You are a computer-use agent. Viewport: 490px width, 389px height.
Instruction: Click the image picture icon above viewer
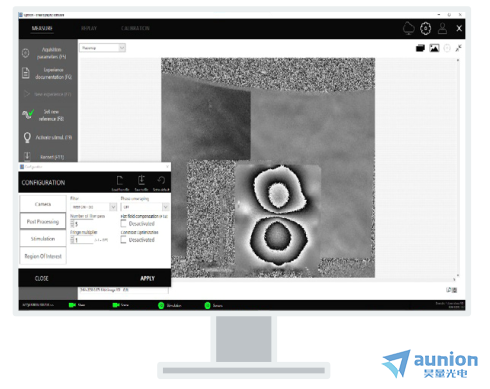434,48
